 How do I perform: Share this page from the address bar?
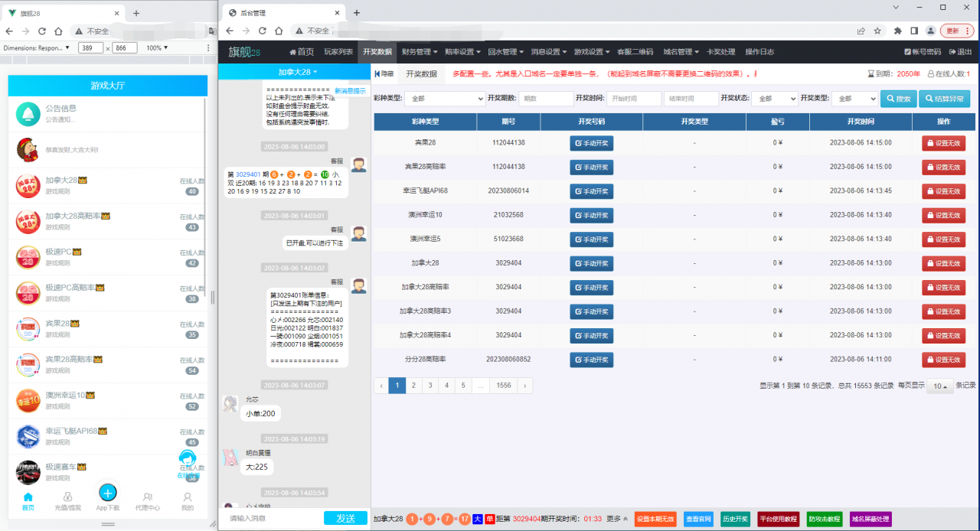[x=861, y=31]
